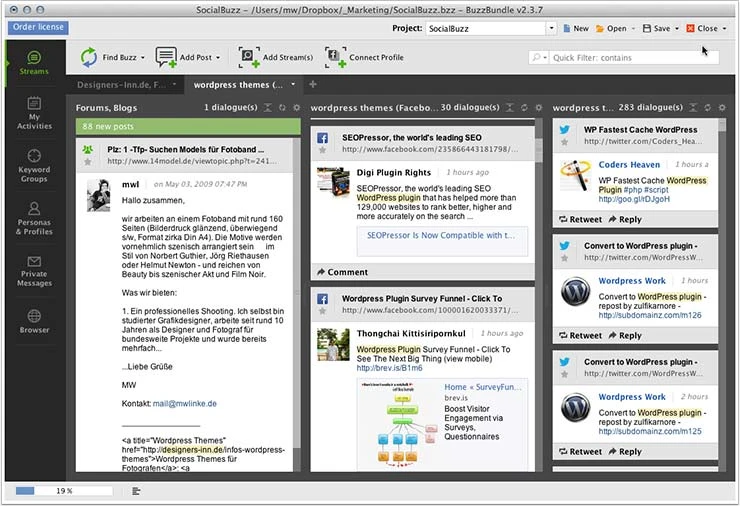
Task: Collapse the 283 dialogue(s) Twitter stream
Action: pos(693,108)
